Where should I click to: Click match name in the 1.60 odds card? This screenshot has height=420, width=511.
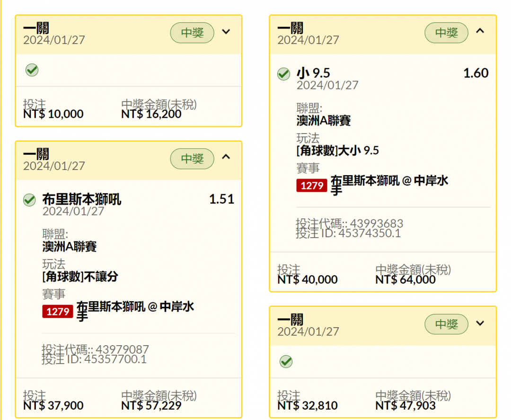point(389,185)
